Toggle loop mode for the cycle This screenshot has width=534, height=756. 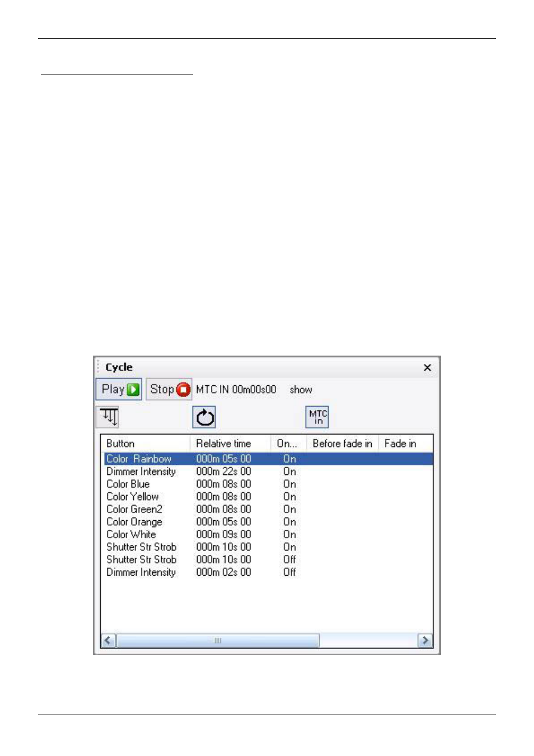coord(205,417)
